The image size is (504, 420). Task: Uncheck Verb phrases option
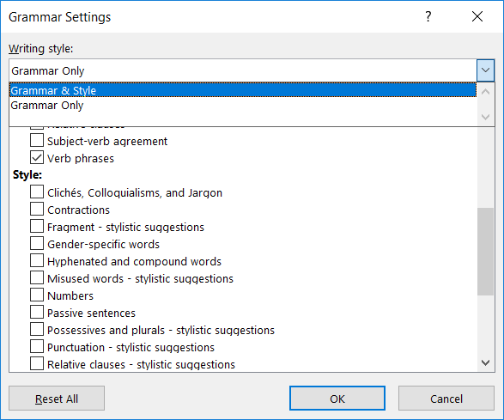[x=37, y=157]
